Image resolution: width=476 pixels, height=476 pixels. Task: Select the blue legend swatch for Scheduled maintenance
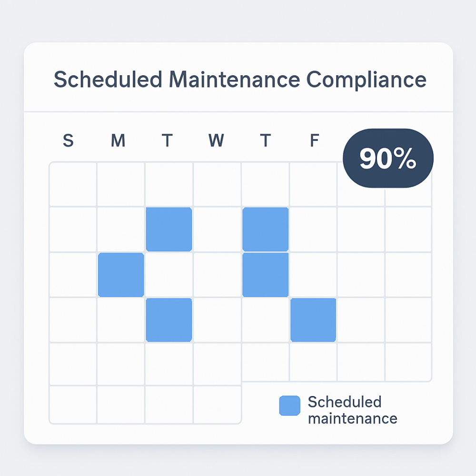coord(289,405)
